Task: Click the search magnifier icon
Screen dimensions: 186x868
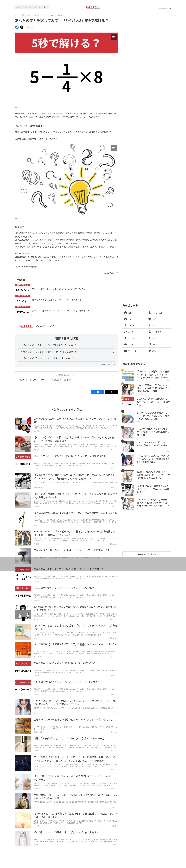Action: [46, 7]
